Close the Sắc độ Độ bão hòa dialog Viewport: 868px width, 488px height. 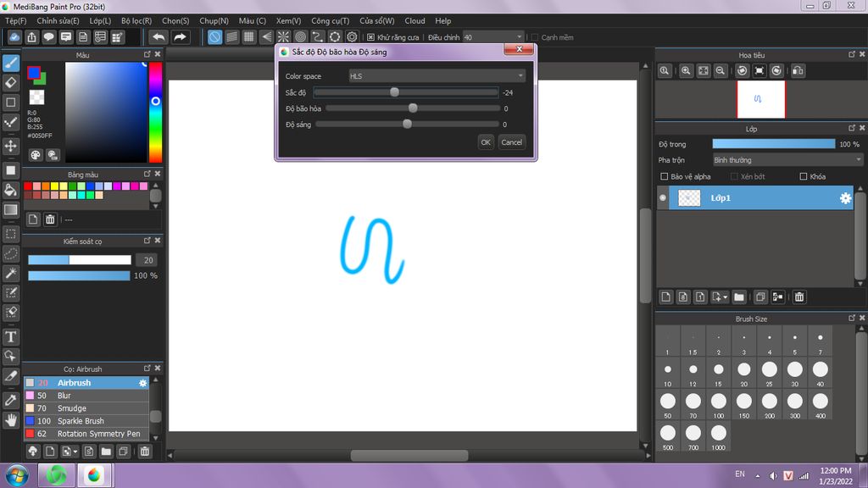(520, 49)
